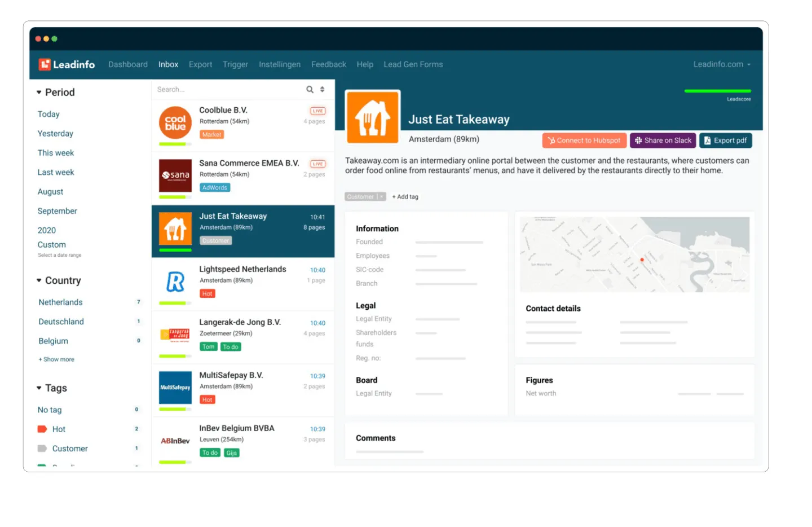812x527 pixels.
Task: Select the grey Customer tag icon filter
Action: point(42,449)
